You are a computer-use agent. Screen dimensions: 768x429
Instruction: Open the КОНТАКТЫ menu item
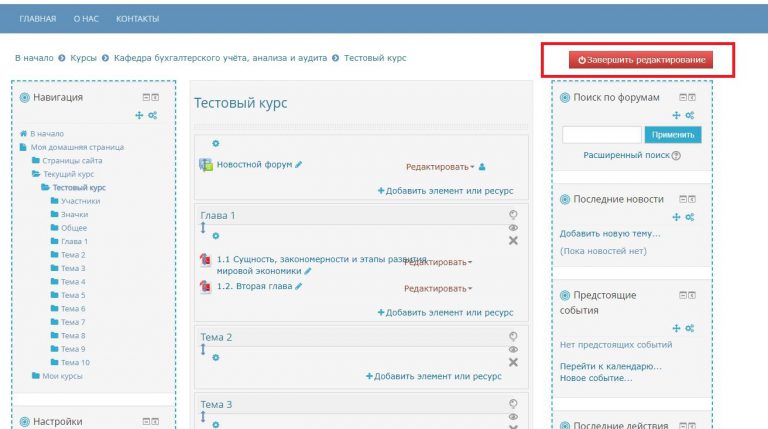click(137, 19)
